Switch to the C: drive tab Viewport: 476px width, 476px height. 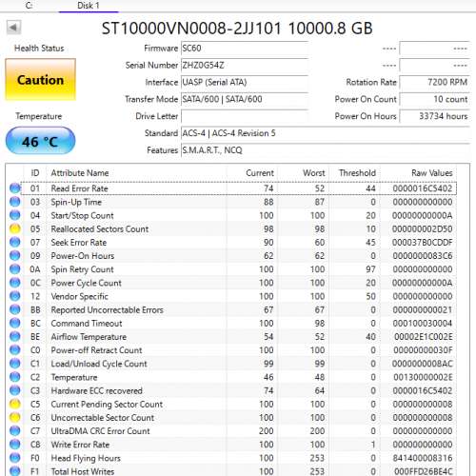click(x=29, y=6)
